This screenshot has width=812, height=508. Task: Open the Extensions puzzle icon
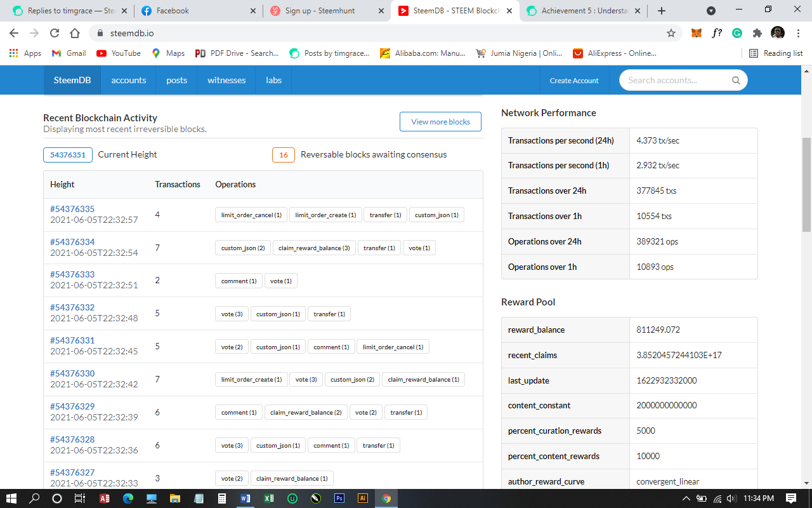coord(757,33)
